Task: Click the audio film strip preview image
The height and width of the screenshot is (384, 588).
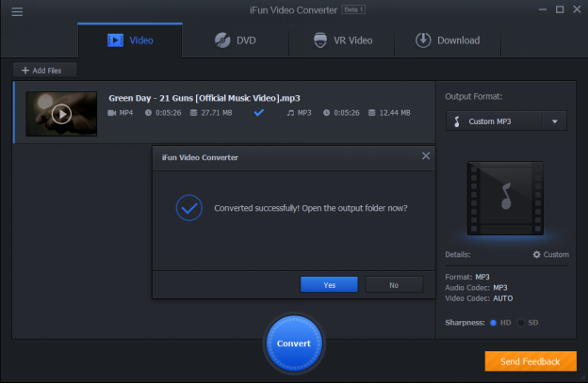Action: click(x=505, y=199)
